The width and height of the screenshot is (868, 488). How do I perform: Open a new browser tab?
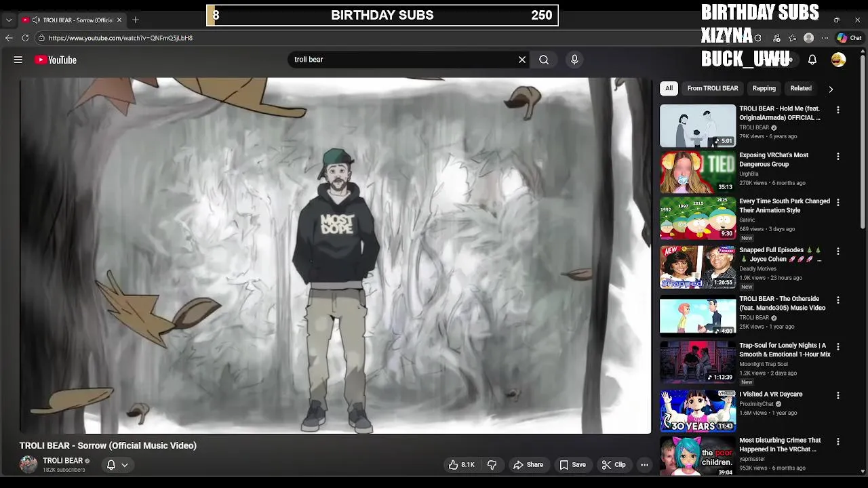click(x=136, y=20)
